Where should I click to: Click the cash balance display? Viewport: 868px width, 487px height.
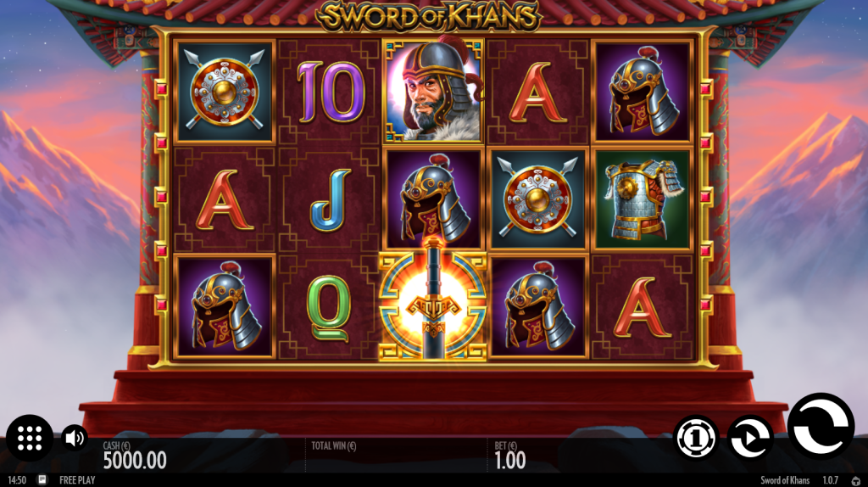[x=135, y=455]
